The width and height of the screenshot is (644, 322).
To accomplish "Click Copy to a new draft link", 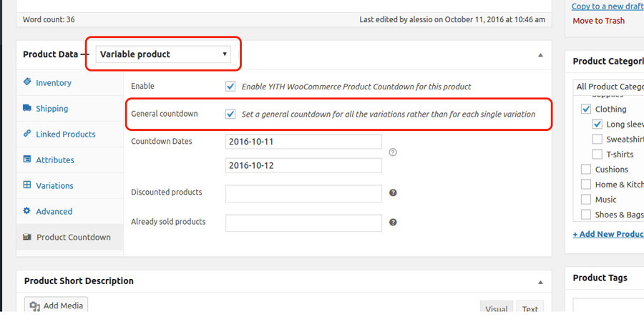I will click(x=608, y=6).
